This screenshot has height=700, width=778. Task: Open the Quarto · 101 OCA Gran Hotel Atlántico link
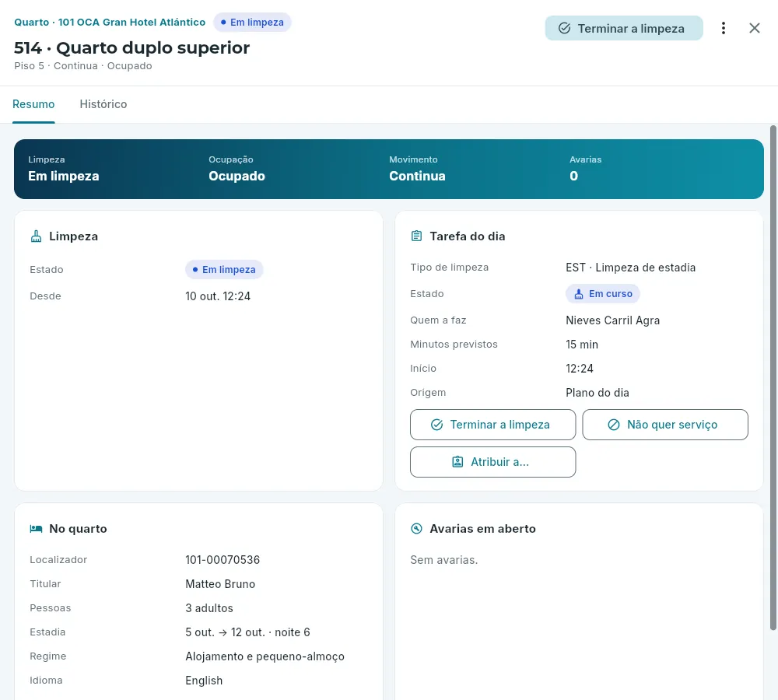pyautogui.click(x=110, y=23)
